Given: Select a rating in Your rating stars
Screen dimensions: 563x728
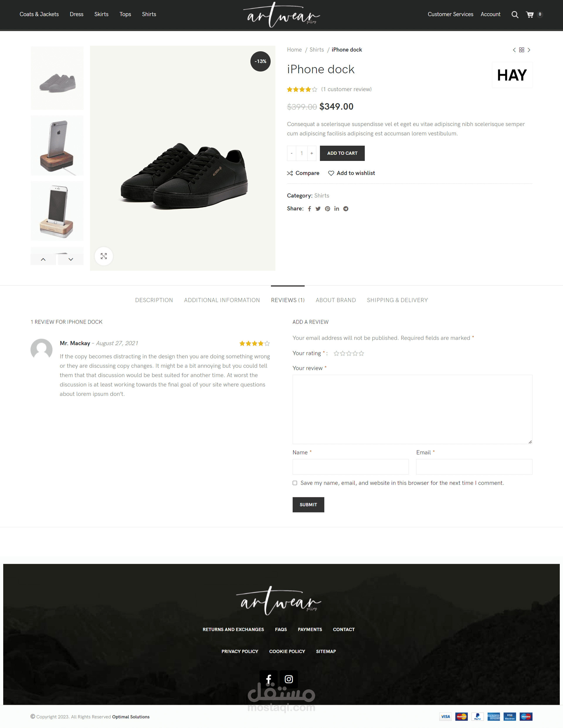Looking at the screenshot, I should tap(349, 353).
